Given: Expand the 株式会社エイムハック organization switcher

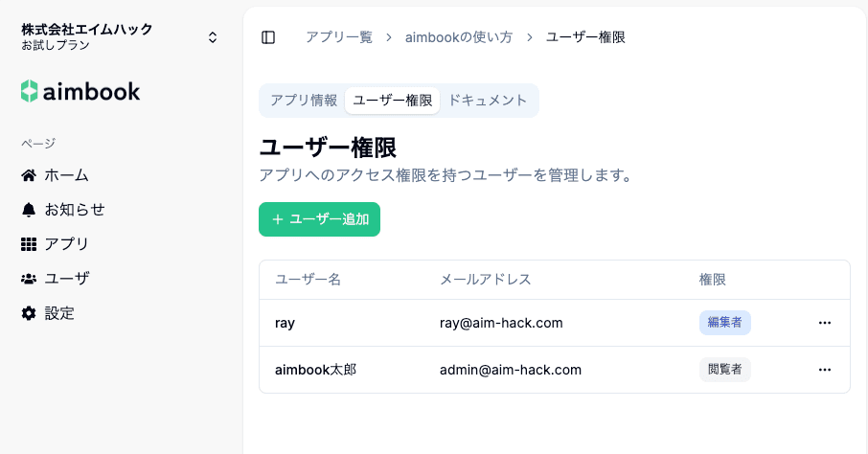Looking at the screenshot, I should 213,37.
